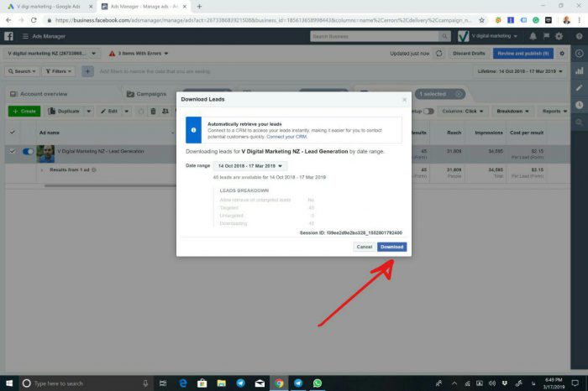Click the Facebook logo icon
Screen dimensions: 588x391
coord(9,36)
